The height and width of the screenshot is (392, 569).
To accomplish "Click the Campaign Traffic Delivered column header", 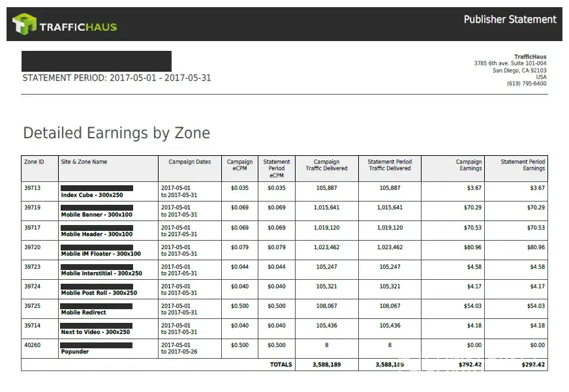I will [326, 165].
